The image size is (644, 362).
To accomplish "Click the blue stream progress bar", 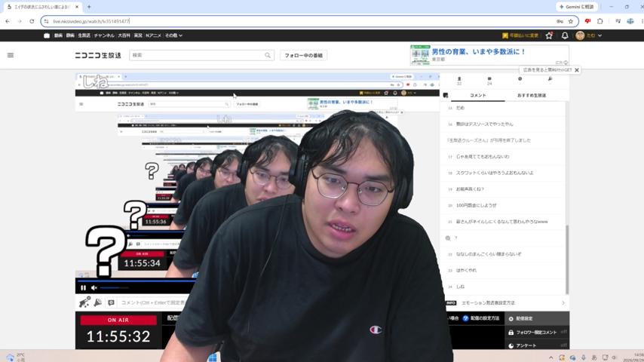I will (x=136, y=281).
